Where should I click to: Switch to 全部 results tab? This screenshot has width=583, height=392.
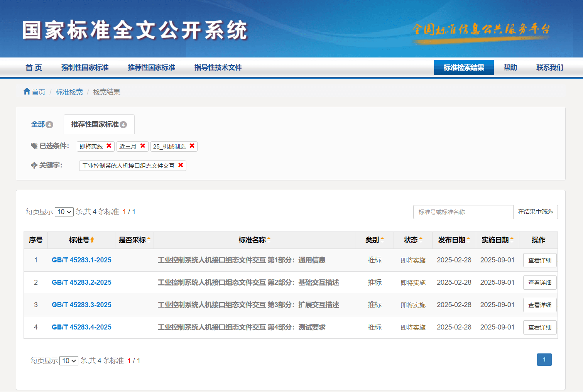tap(42, 124)
